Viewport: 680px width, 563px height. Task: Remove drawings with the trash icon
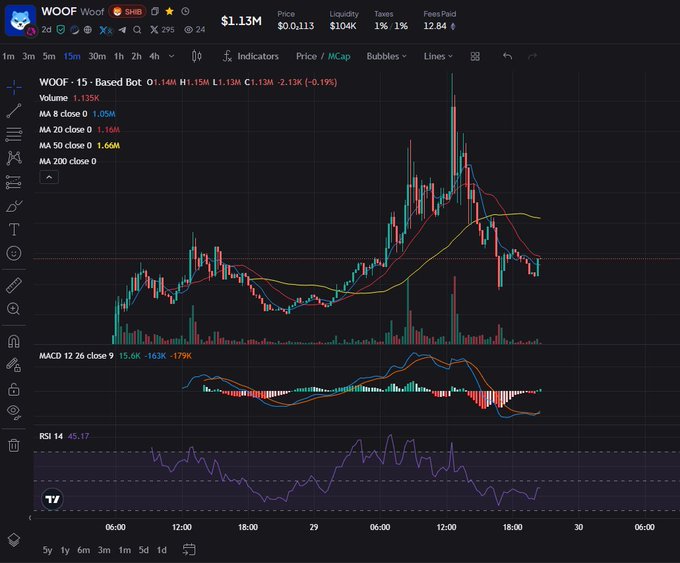click(14, 445)
